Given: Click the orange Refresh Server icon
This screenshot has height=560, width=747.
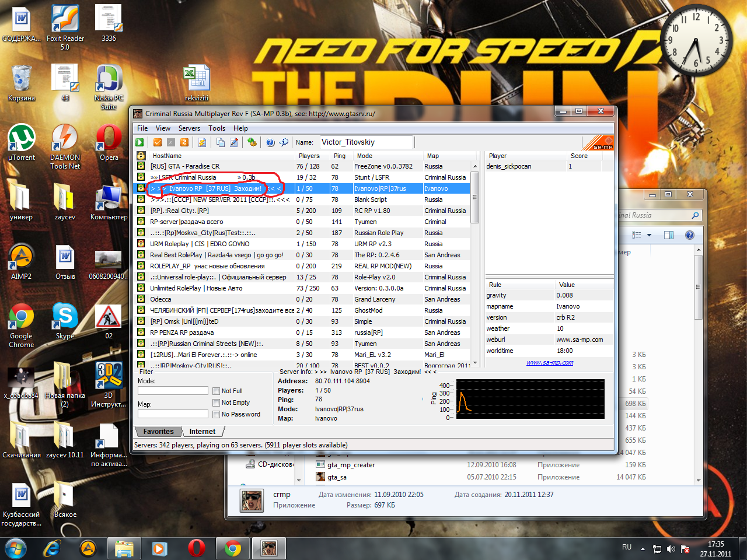Looking at the screenshot, I should tap(184, 142).
